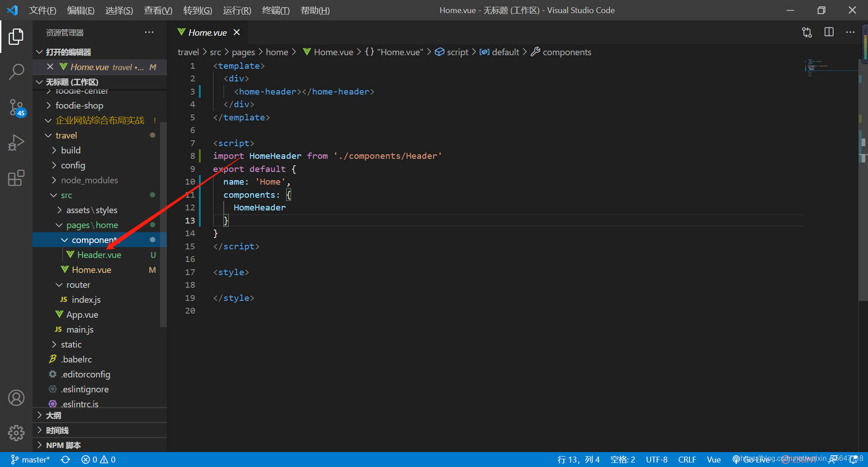Open Home.vue in the file tree
Viewport: 868px width, 467px height.
[99, 270]
